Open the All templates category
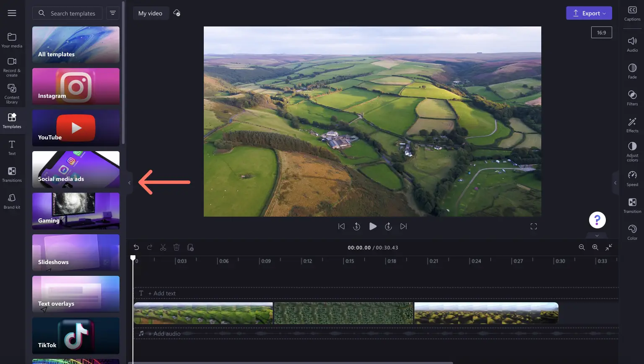The image size is (644, 364). 76,45
